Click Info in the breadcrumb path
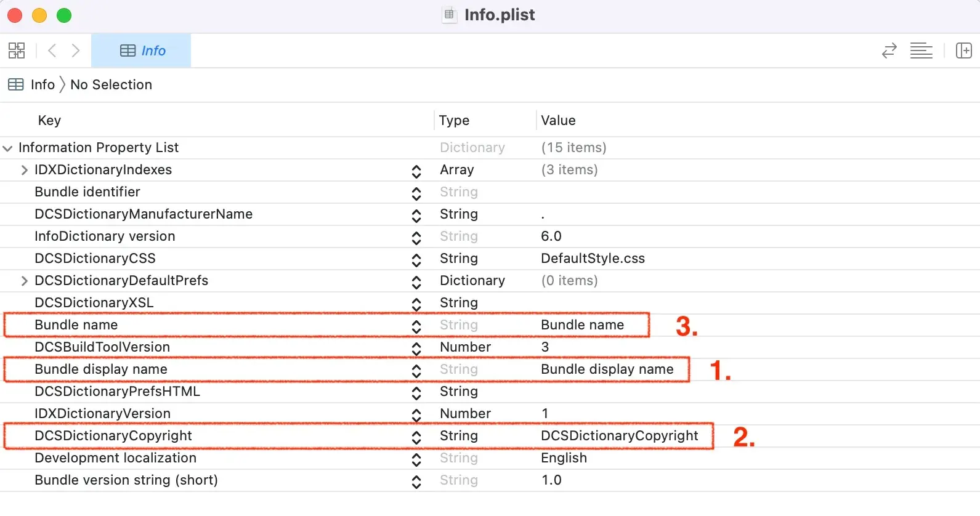Viewport: 980px width, 516px height. click(x=43, y=85)
